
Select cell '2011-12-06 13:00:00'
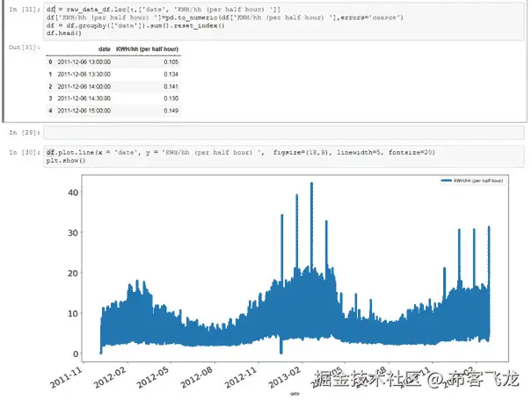pos(84,62)
